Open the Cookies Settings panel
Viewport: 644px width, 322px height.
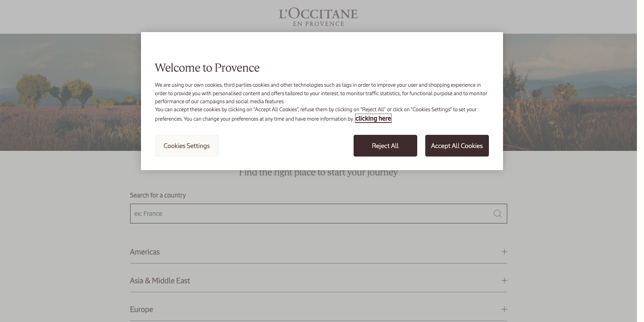tap(187, 146)
